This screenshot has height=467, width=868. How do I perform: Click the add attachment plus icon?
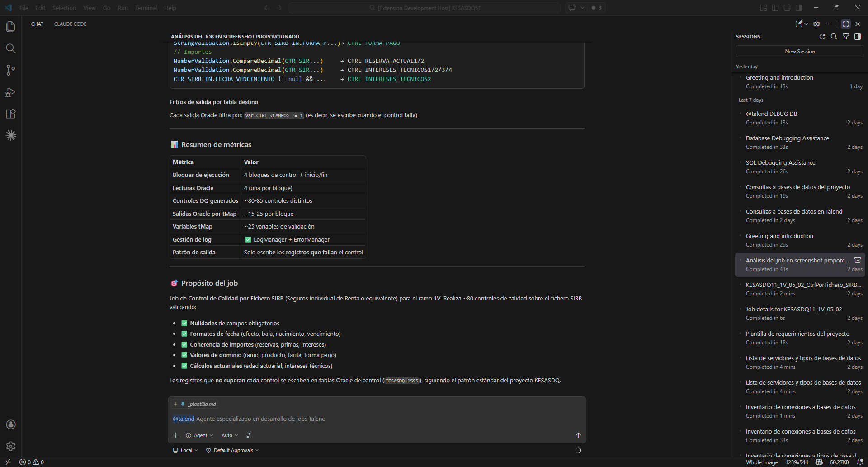point(176,435)
